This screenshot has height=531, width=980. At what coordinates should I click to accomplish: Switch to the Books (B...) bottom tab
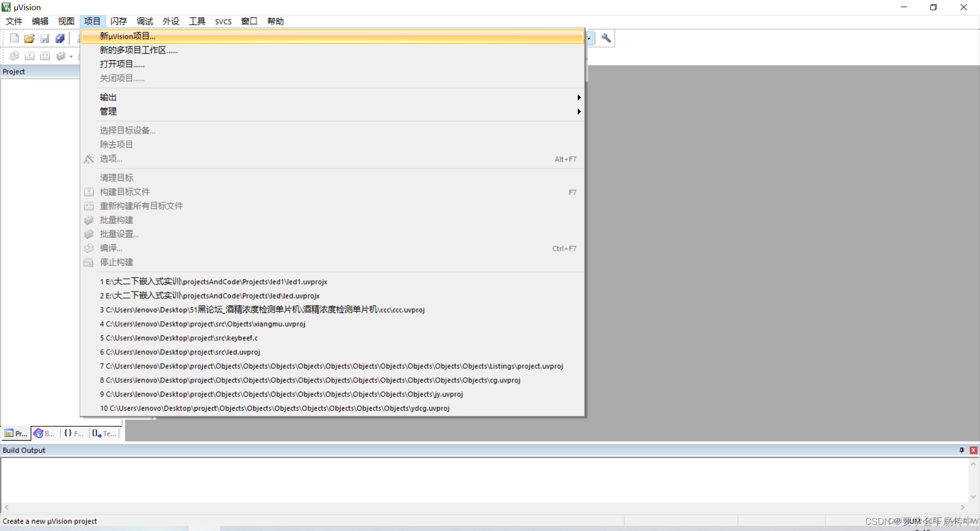(x=44, y=433)
